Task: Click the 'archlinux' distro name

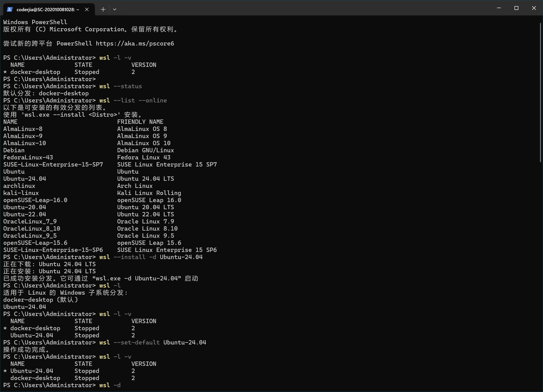Action: click(x=19, y=186)
